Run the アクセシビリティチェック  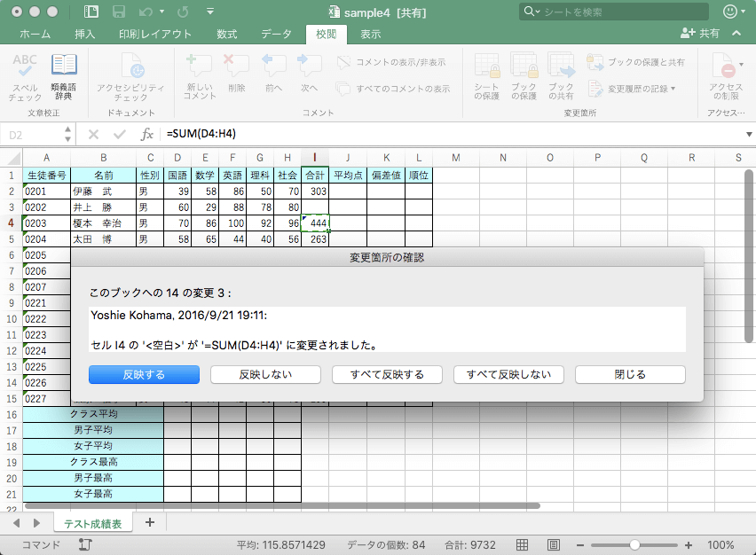(x=130, y=76)
